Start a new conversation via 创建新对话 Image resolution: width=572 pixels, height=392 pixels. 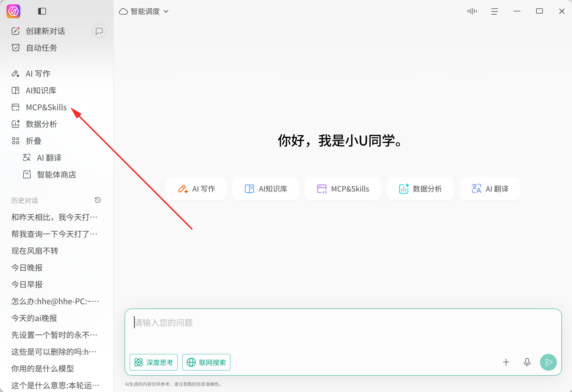38,31
